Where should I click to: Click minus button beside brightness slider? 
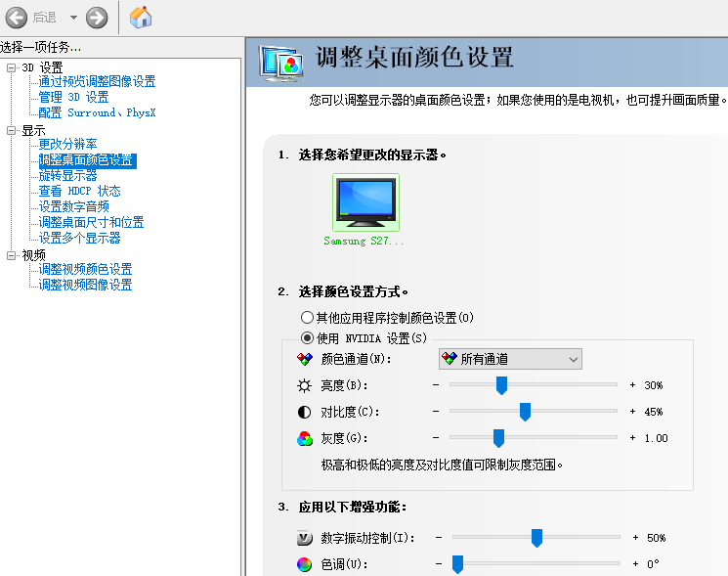coord(436,385)
